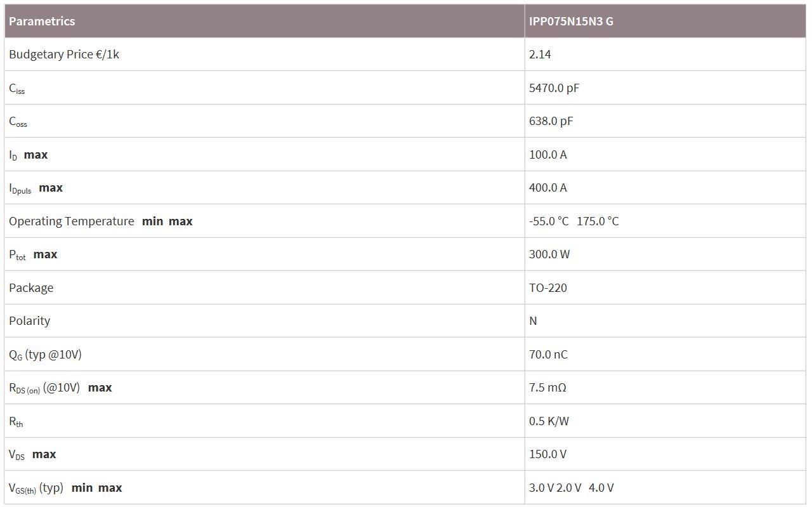Image resolution: width=812 pixels, height=507 pixels.
Task: Click the 150.0 V VDS value
Action: 547,454
